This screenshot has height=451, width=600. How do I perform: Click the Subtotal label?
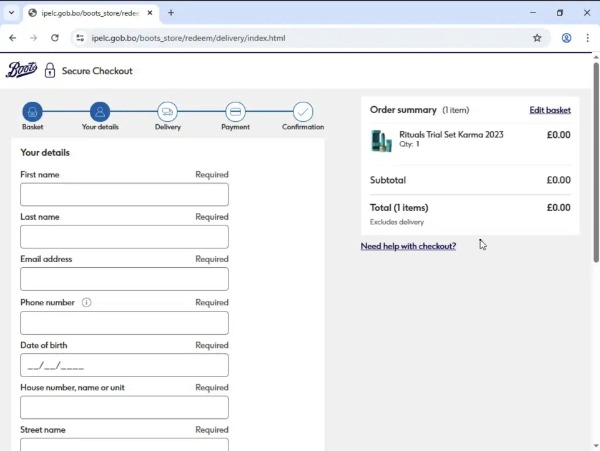click(388, 180)
